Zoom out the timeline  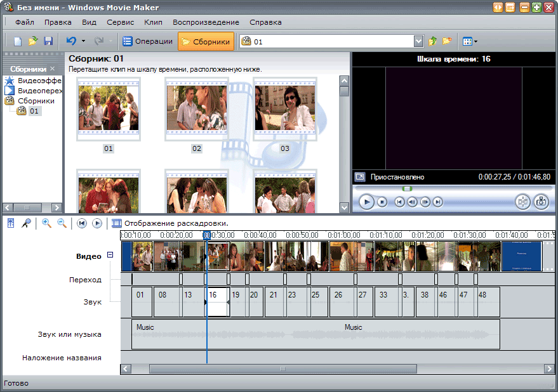pos(62,223)
